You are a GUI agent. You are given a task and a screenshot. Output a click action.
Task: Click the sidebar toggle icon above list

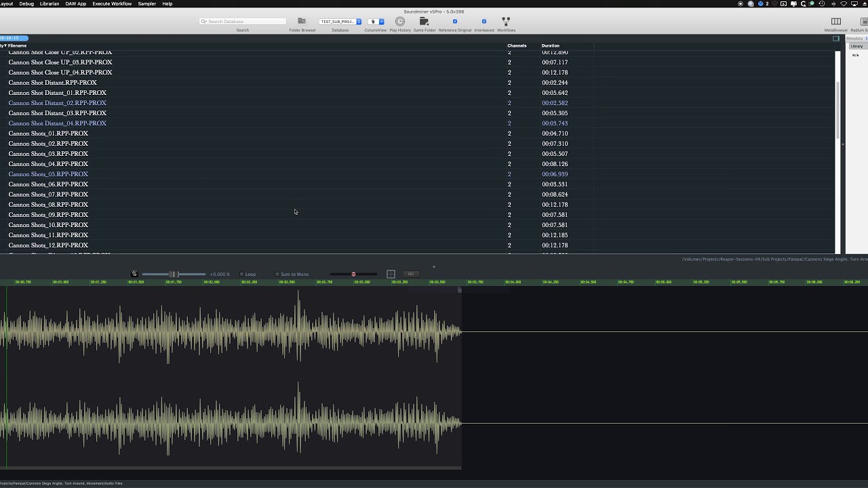point(836,38)
